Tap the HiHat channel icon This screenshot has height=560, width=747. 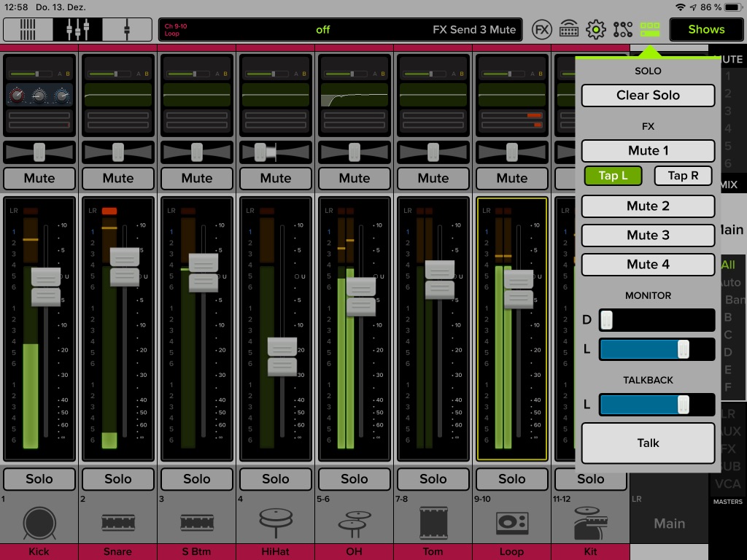(275, 523)
